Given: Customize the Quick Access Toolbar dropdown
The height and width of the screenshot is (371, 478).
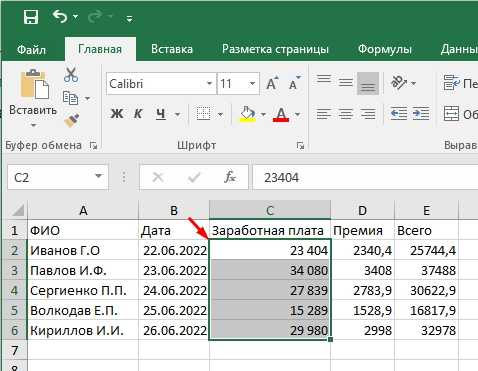Looking at the screenshot, I should coord(129,19).
